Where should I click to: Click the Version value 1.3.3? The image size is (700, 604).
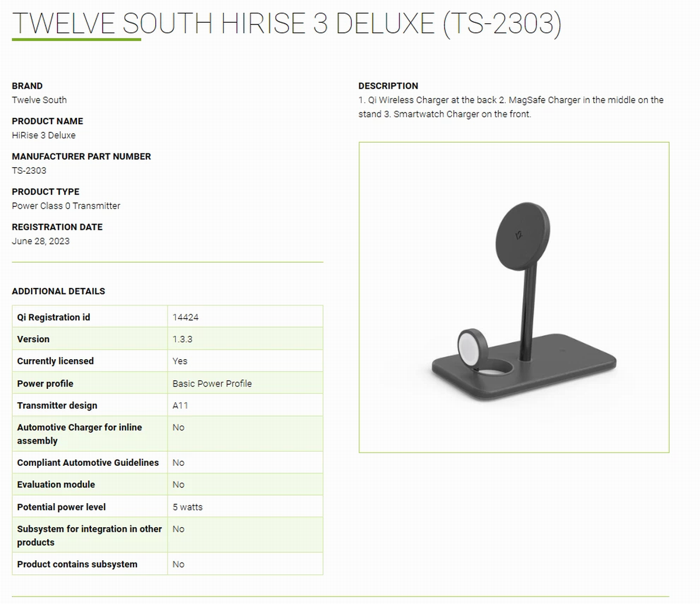click(x=183, y=339)
